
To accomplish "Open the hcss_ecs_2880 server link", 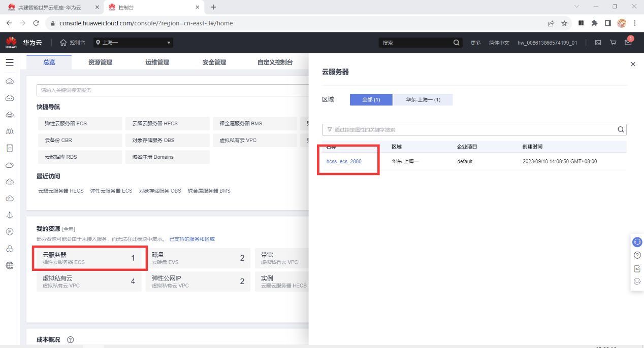I will click(x=344, y=161).
